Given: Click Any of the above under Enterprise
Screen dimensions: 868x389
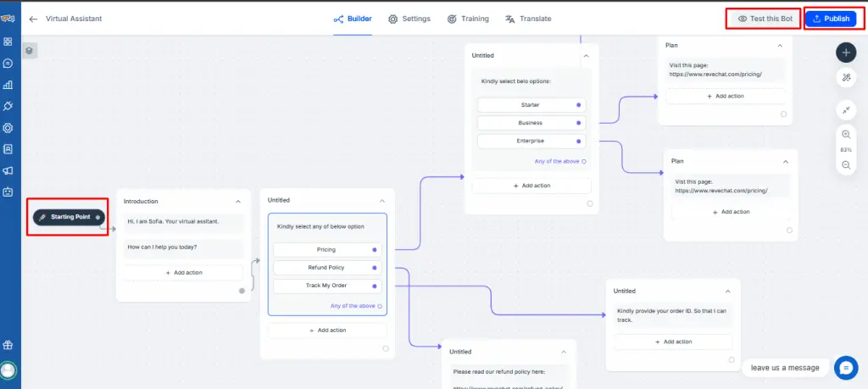Looking at the screenshot, I should [x=560, y=162].
